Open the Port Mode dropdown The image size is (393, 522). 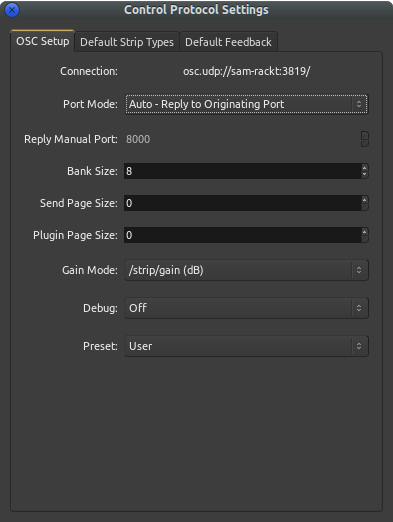click(x=247, y=104)
